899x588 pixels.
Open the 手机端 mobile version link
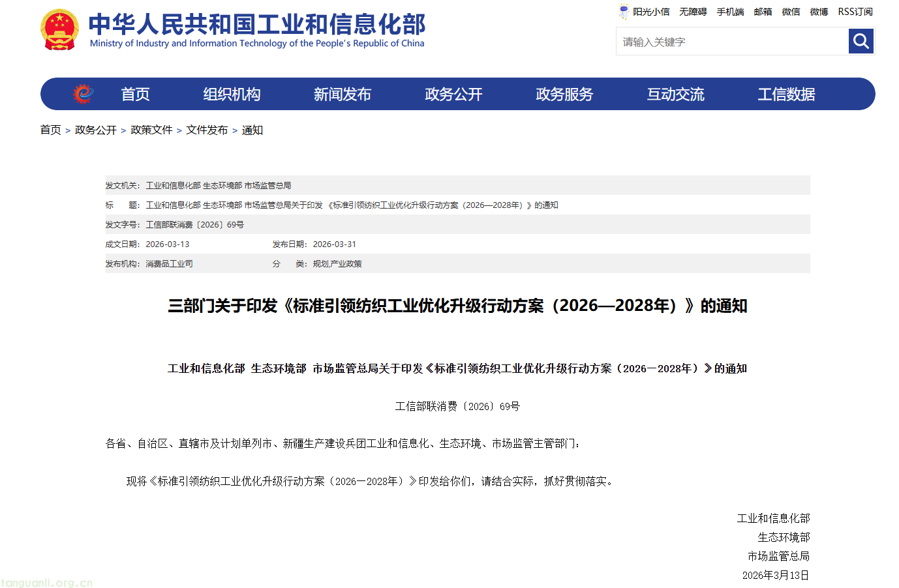tap(730, 12)
